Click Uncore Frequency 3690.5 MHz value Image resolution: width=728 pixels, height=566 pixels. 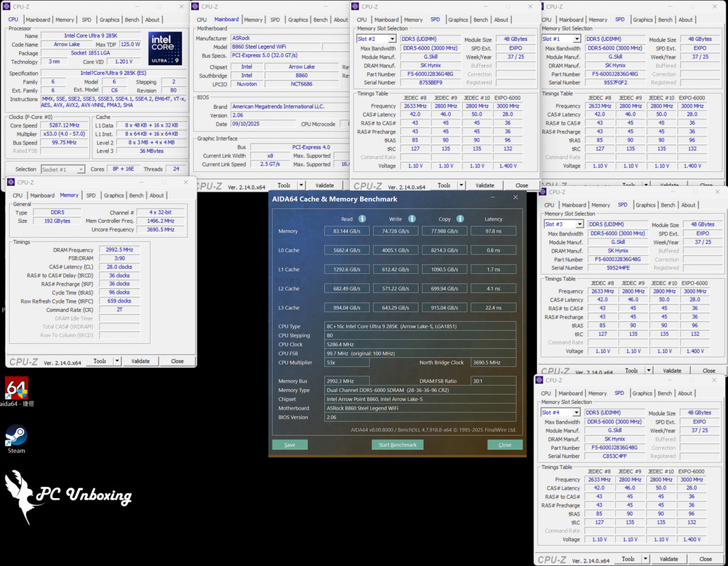point(161,229)
